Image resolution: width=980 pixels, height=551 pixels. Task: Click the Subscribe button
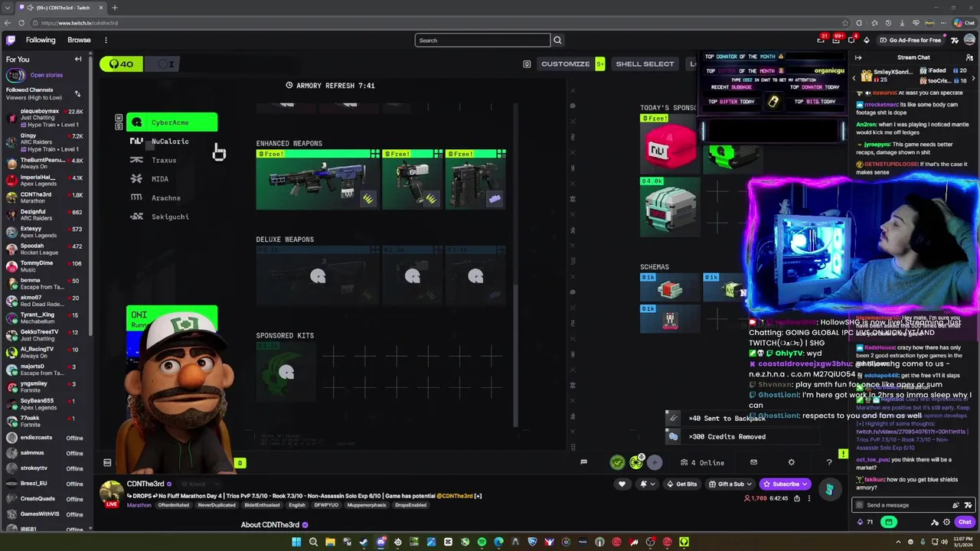[x=785, y=484]
